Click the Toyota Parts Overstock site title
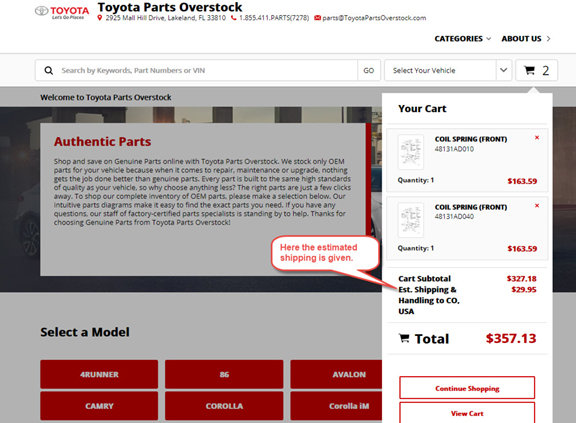The image size is (576, 423). 170,7
